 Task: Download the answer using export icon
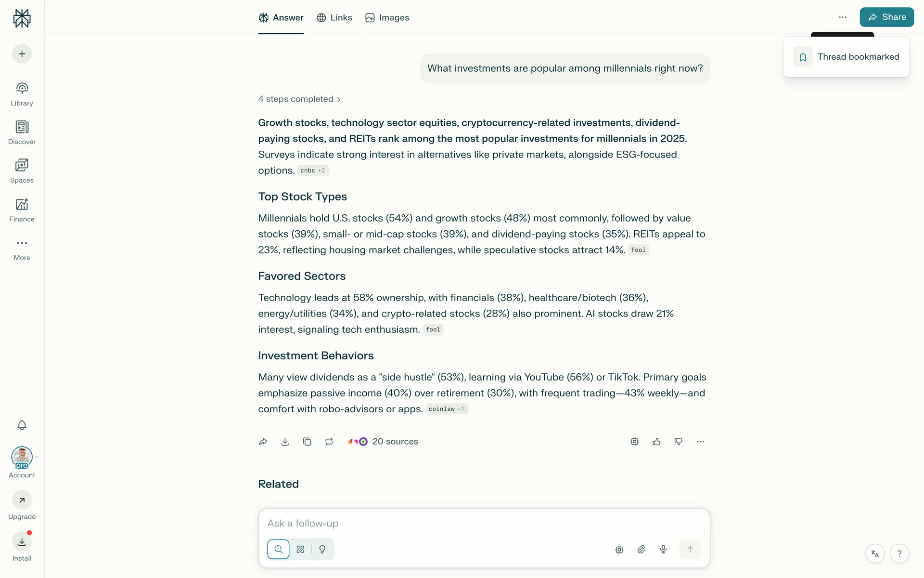coord(285,442)
